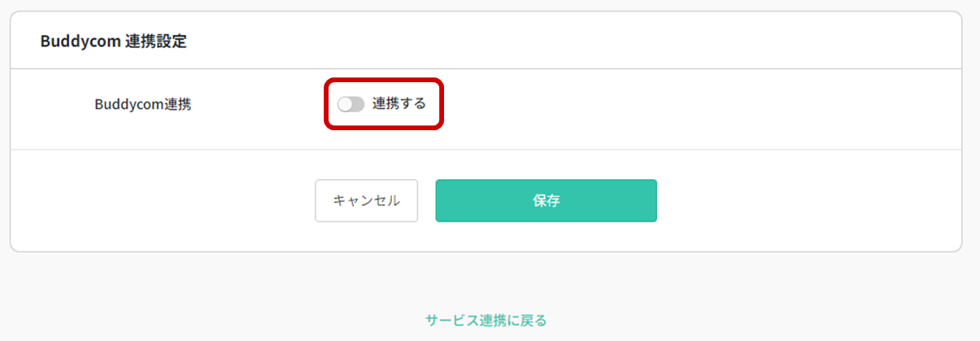980x341 pixels.
Task: Click the row label Buddycom連携
Action: click(x=143, y=104)
